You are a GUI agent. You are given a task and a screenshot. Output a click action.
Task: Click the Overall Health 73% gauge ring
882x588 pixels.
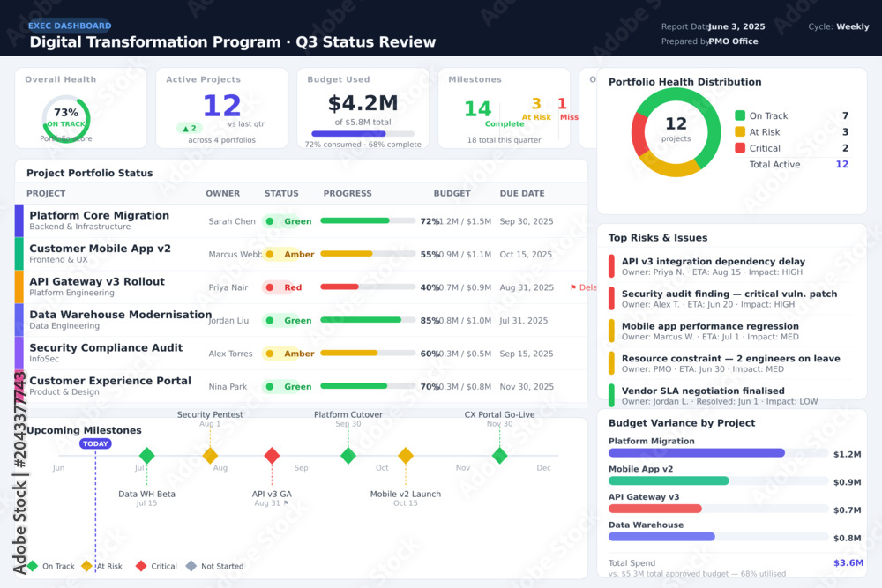(66, 118)
